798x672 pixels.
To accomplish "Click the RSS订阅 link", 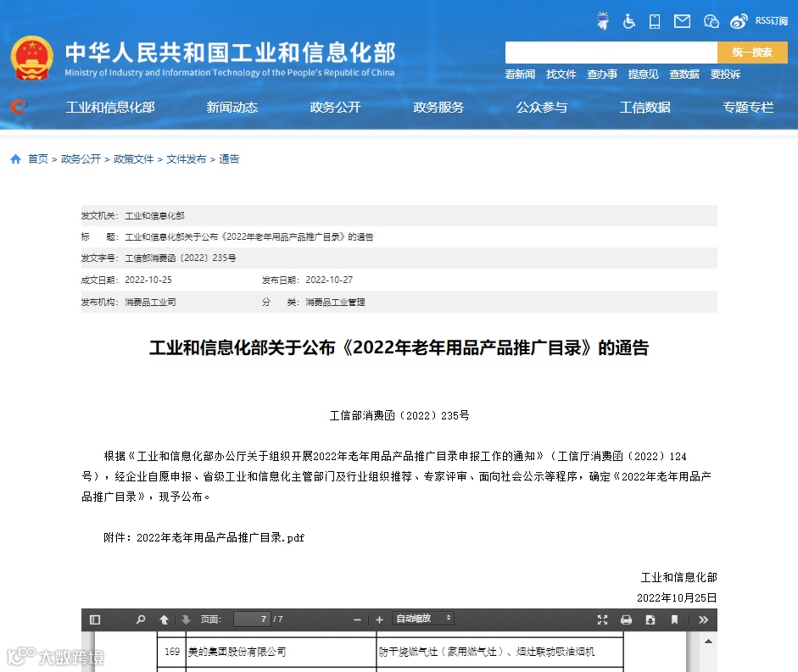I will pos(771,21).
